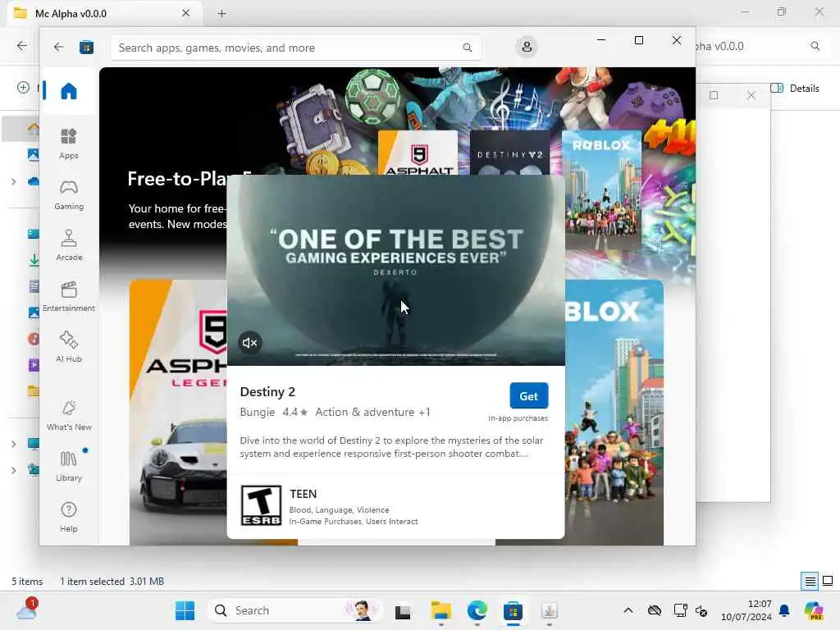Select the Asphalt thumbnail in hero banner
Viewport: 840px width, 630px height.
[418, 153]
